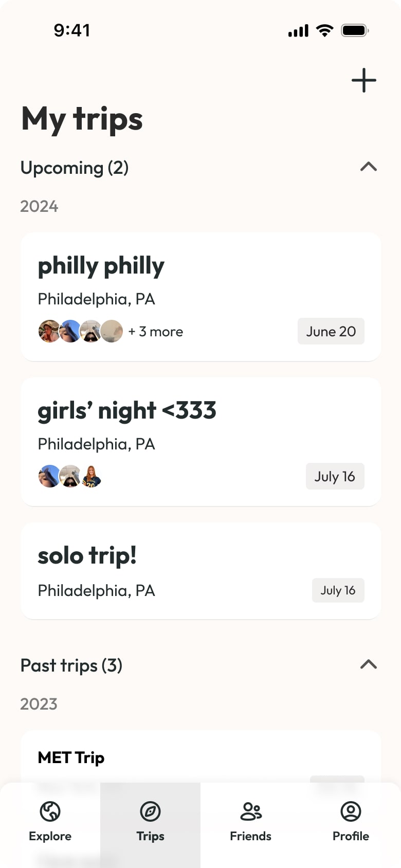Tap first avatar on philly philly trip

(x=49, y=331)
